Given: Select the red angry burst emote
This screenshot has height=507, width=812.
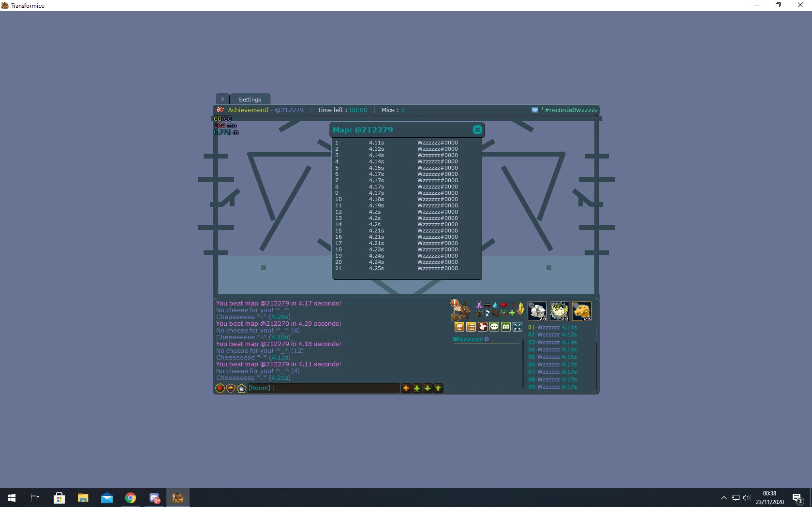Looking at the screenshot, I should pos(512,304).
